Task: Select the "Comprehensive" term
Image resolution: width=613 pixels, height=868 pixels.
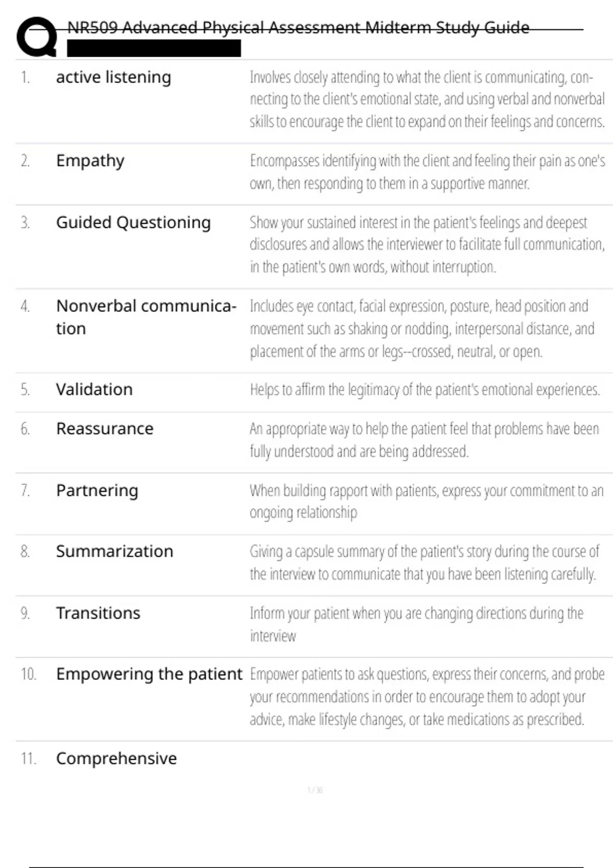Action: (116, 759)
